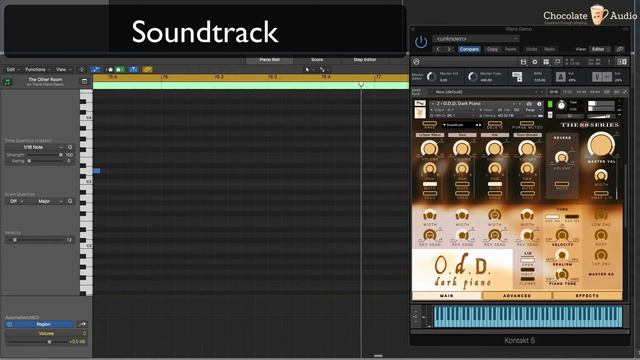640x360 pixels.
Task: Open the pointer tool menu
Action: point(309,70)
